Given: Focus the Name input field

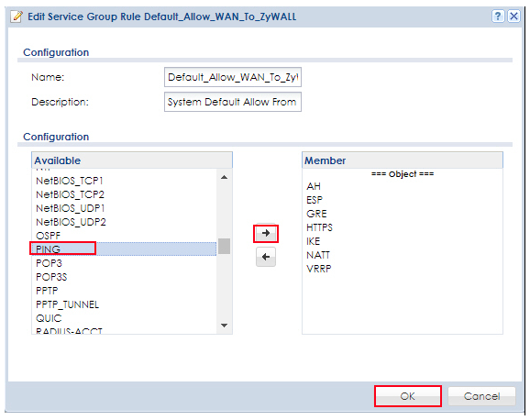Looking at the screenshot, I should coord(233,77).
